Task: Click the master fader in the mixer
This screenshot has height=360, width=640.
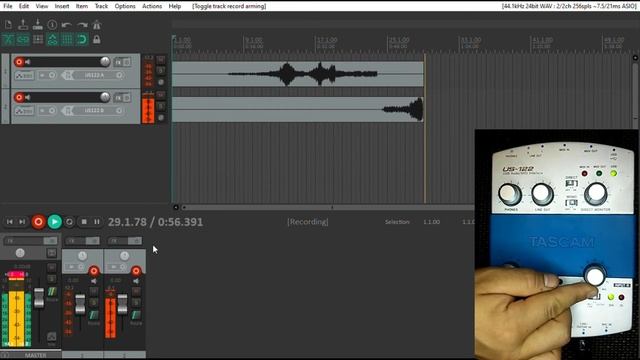Action: [39, 298]
